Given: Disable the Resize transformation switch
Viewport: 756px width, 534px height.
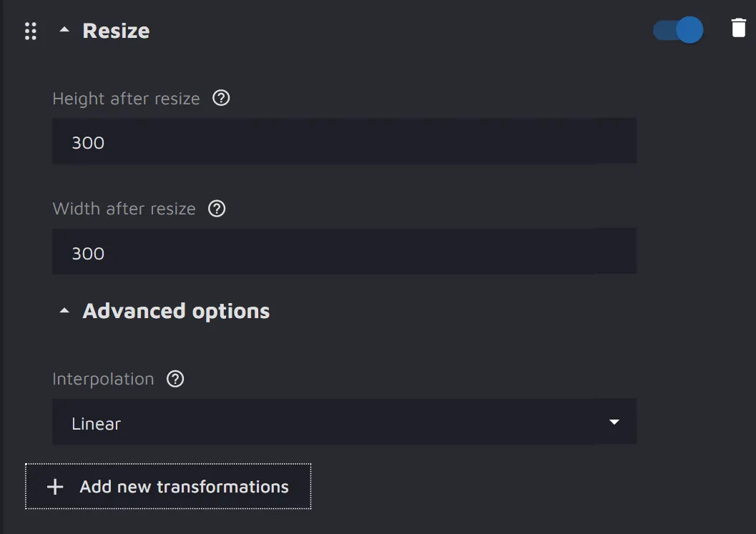Looking at the screenshot, I should (x=677, y=30).
